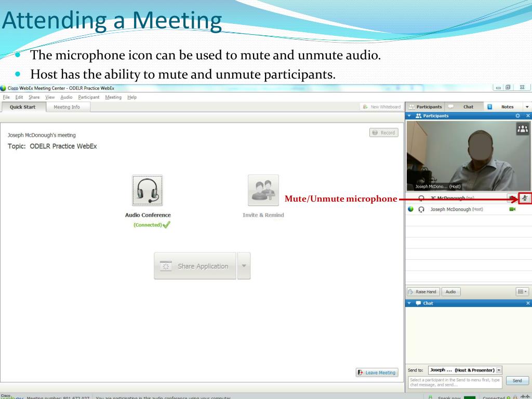Screen dimensions: 532x399
Task: Click the presenter ball icon beside Joseph McDonough
Action: [x=410, y=209]
